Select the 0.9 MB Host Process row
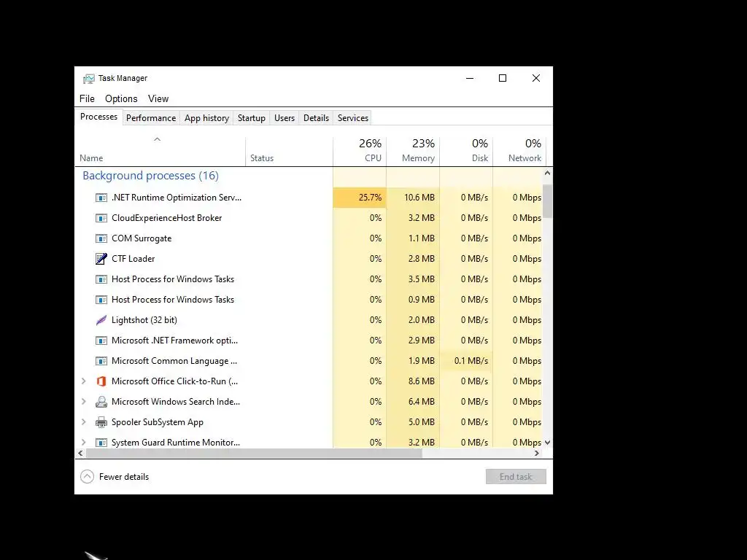This screenshot has width=747, height=560. point(309,300)
